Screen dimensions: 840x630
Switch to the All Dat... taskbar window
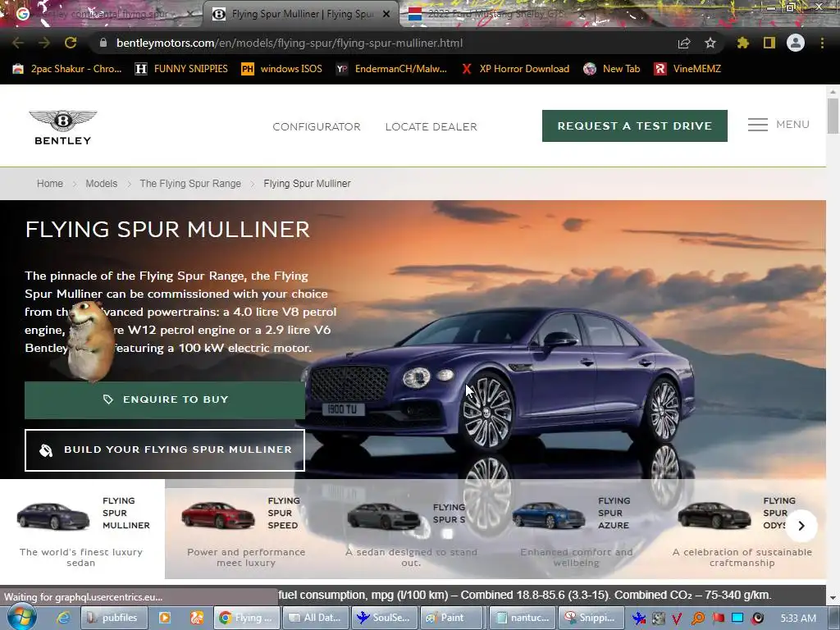pyautogui.click(x=316, y=618)
